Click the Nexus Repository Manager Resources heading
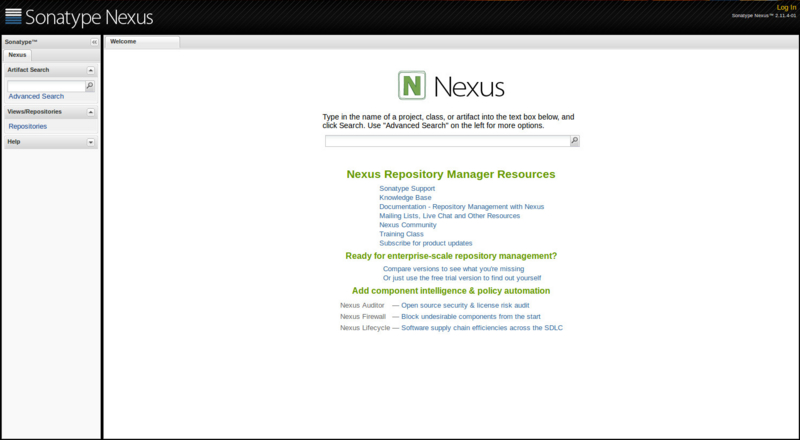The width and height of the screenshot is (800, 440). (451, 174)
